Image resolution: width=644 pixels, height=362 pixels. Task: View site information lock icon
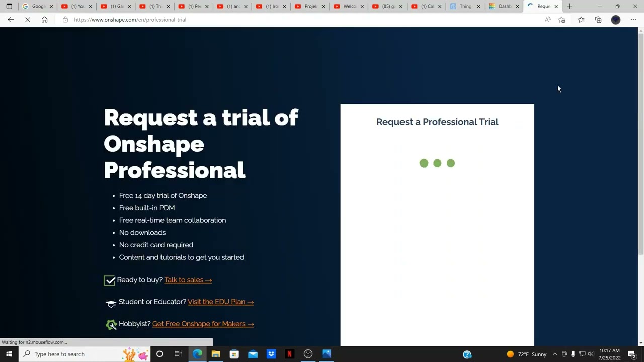pos(65,20)
